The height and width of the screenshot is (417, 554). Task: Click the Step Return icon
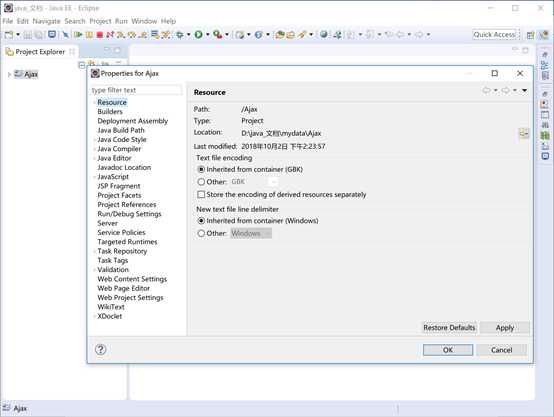(x=143, y=35)
